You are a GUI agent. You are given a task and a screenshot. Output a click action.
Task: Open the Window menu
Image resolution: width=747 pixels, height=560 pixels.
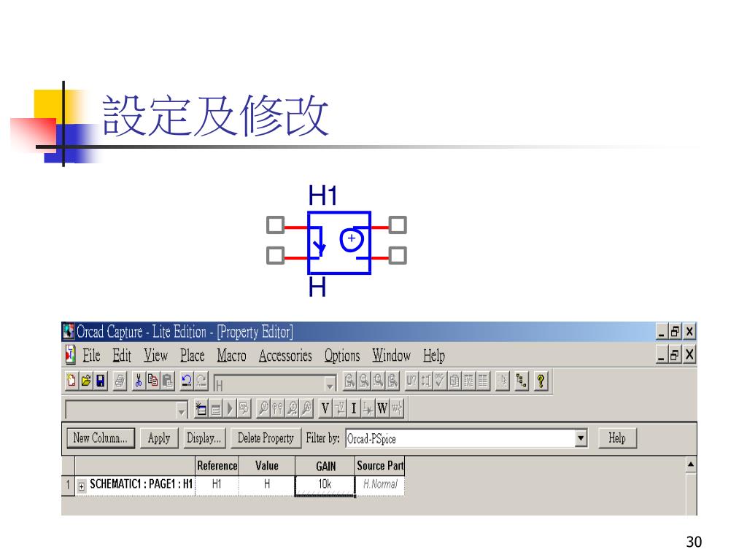point(392,356)
